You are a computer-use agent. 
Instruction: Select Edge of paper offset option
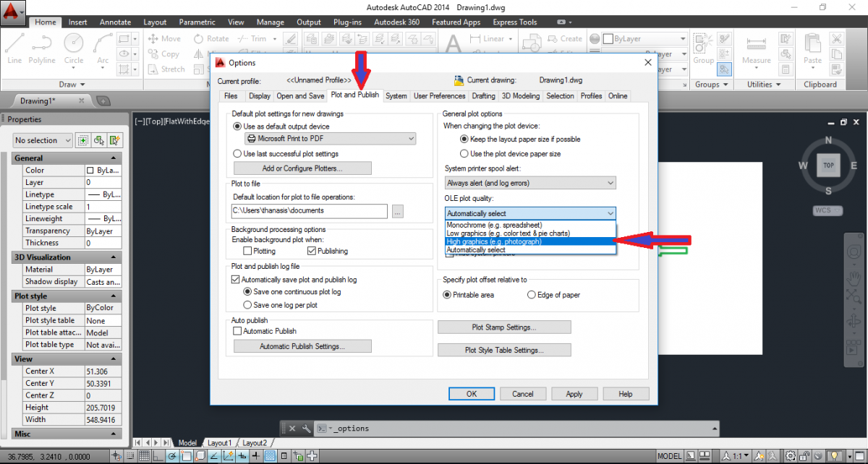pos(532,295)
